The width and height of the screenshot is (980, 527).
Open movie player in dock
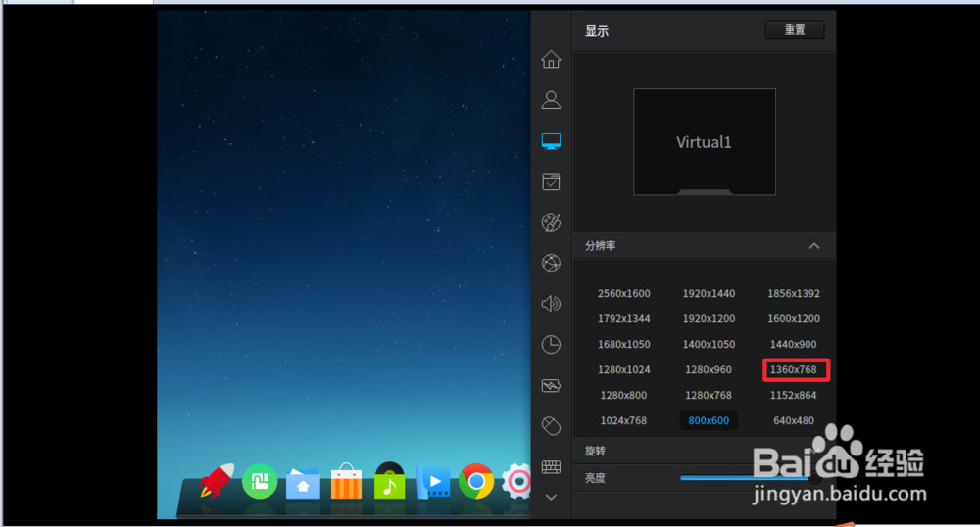point(433,482)
